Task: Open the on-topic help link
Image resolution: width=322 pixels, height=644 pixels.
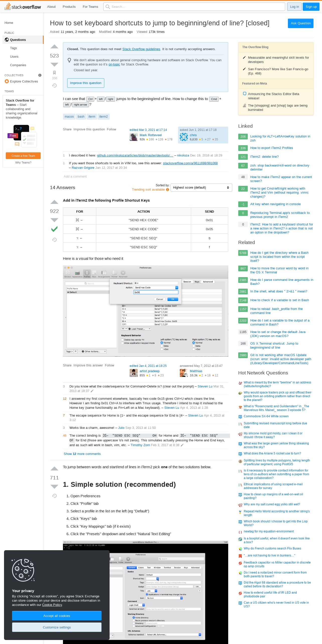Action: [114, 64]
